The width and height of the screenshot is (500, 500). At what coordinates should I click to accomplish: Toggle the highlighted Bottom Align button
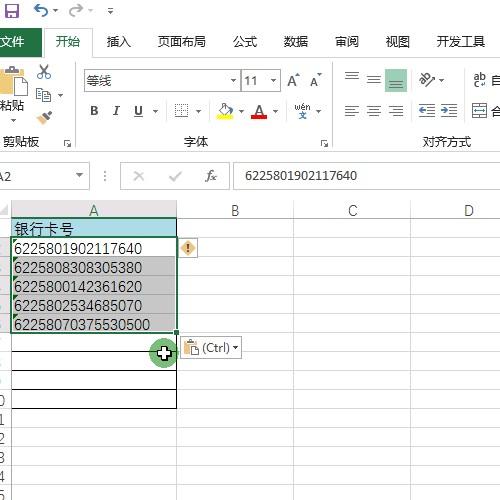pos(396,80)
